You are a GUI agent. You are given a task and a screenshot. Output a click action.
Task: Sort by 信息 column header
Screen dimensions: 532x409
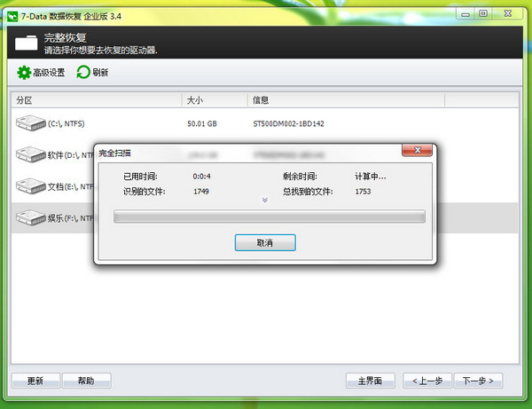coord(346,100)
